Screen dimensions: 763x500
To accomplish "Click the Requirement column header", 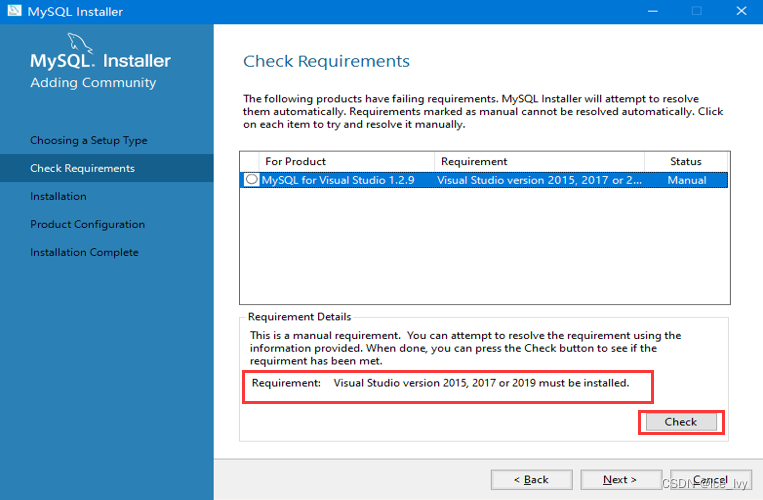I will (539, 161).
